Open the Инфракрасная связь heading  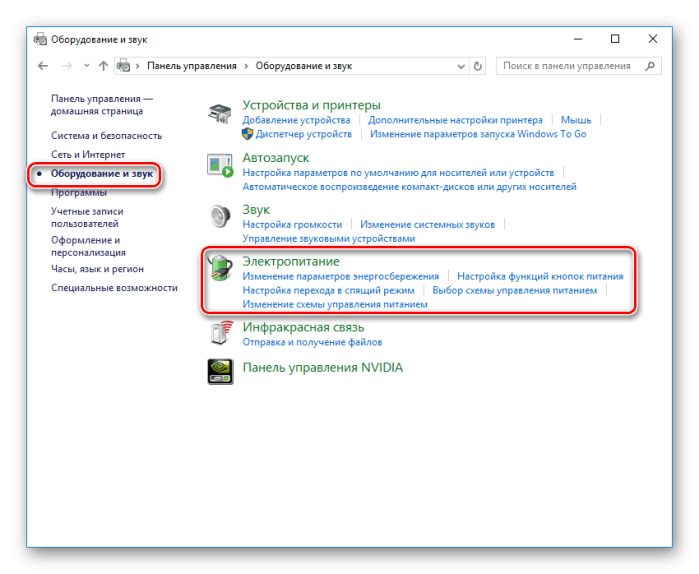[303, 328]
